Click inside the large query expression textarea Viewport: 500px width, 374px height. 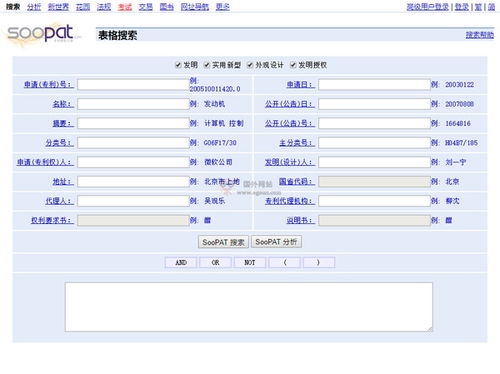249,307
